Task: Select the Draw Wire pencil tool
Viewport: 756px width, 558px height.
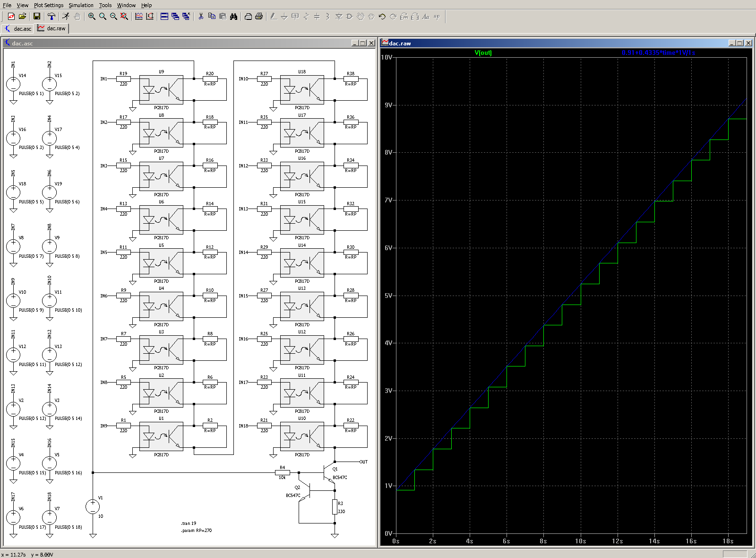Action: [x=274, y=17]
